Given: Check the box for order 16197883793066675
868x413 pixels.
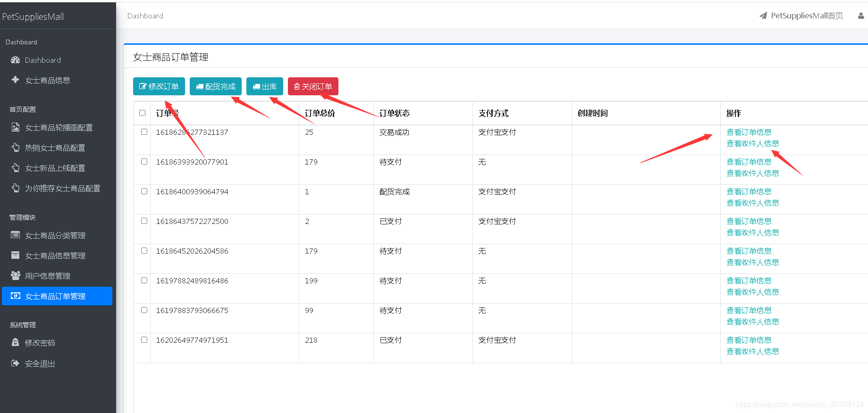Looking at the screenshot, I should point(144,310).
